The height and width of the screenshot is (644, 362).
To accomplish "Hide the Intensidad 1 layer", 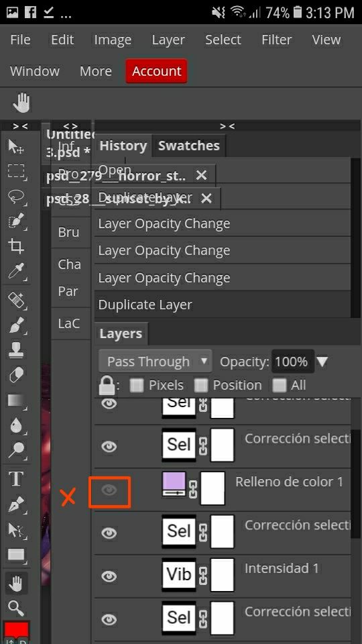I will [x=109, y=577].
